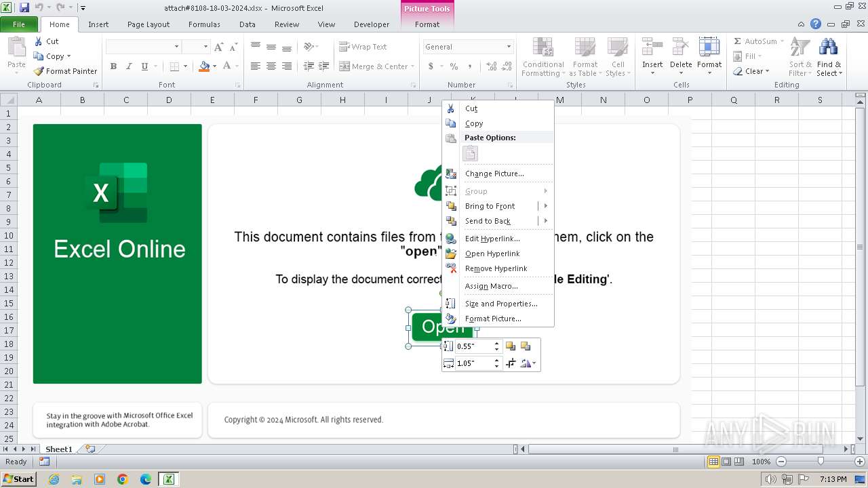The image size is (868, 488).
Task: Select Remove Hyperlink in context menu
Action: click(498, 268)
